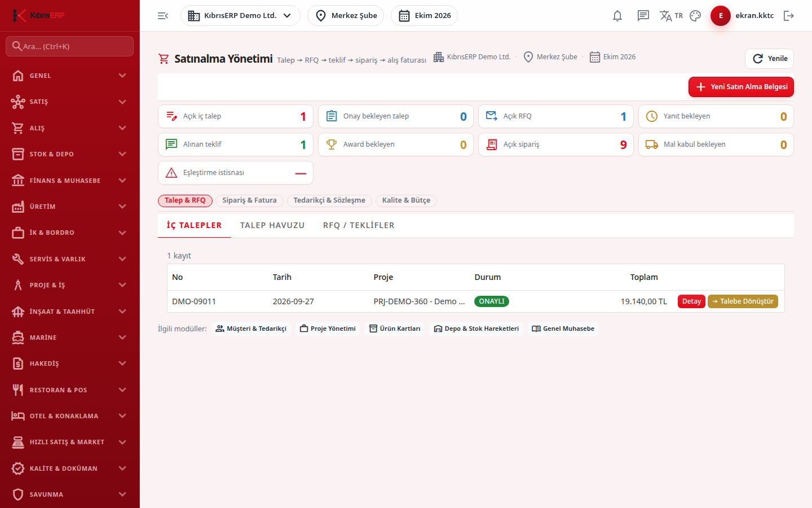This screenshot has width=812, height=508.
Task: Open Müşteri & Tedarikçi related module
Action: (251, 329)
